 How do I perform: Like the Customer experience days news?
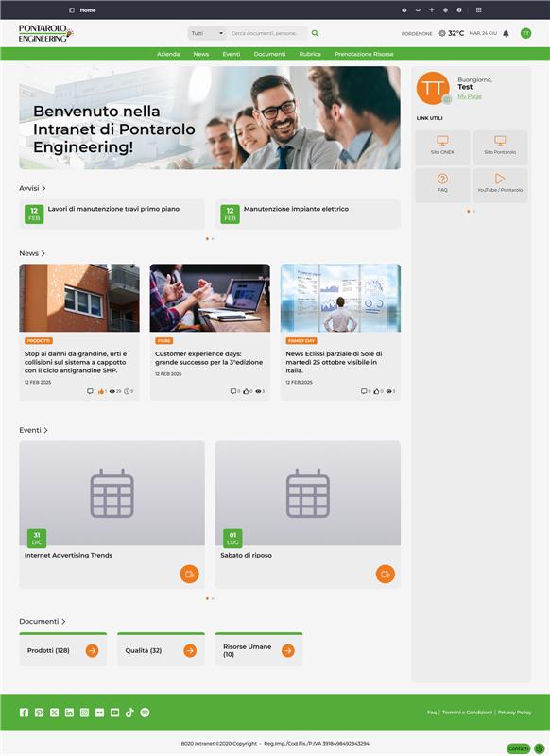(246, 391)
